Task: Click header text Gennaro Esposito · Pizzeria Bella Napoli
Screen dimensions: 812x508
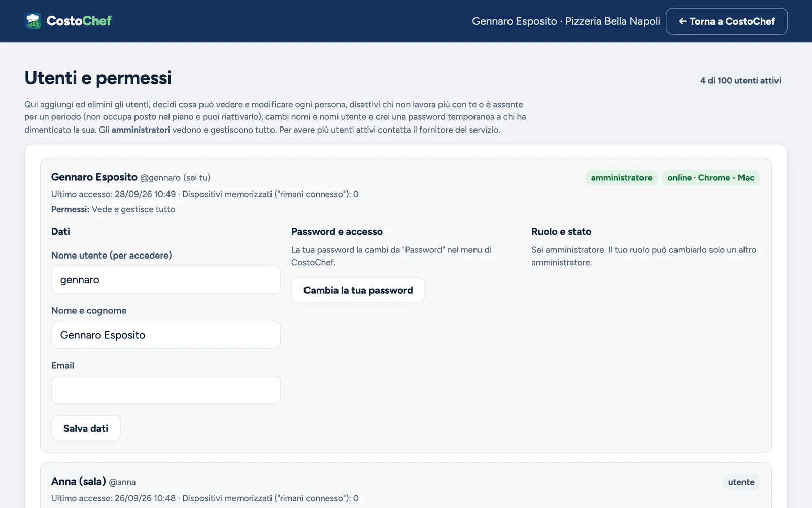Action: [x=566, y=21]
